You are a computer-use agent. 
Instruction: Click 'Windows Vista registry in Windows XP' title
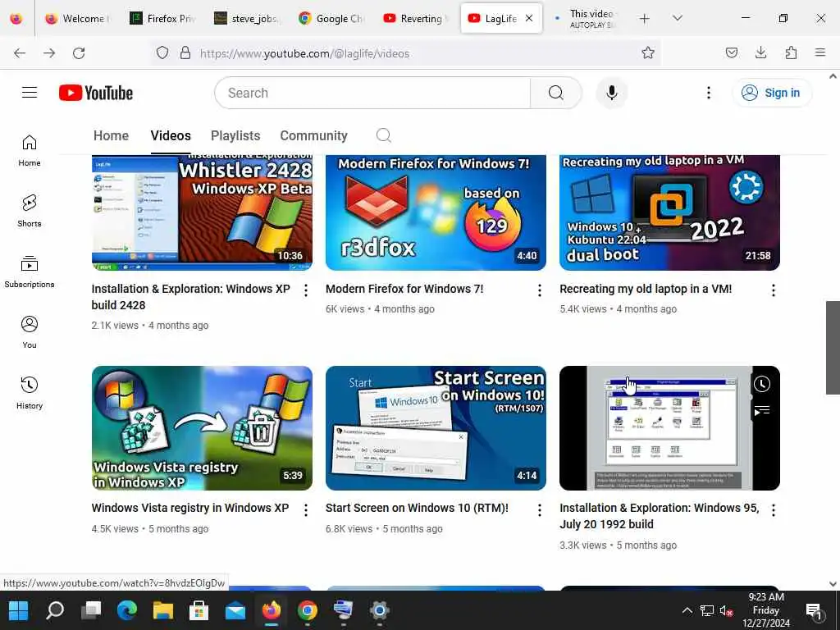pos(190,508)
